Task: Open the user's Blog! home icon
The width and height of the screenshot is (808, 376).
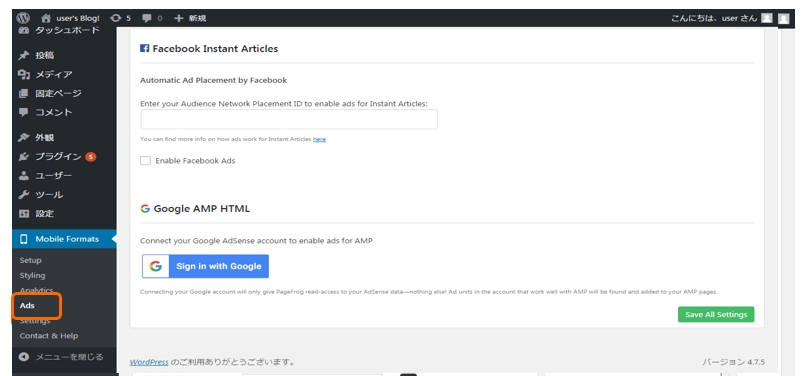Action: pyautogui.click(x=46, y=18)
